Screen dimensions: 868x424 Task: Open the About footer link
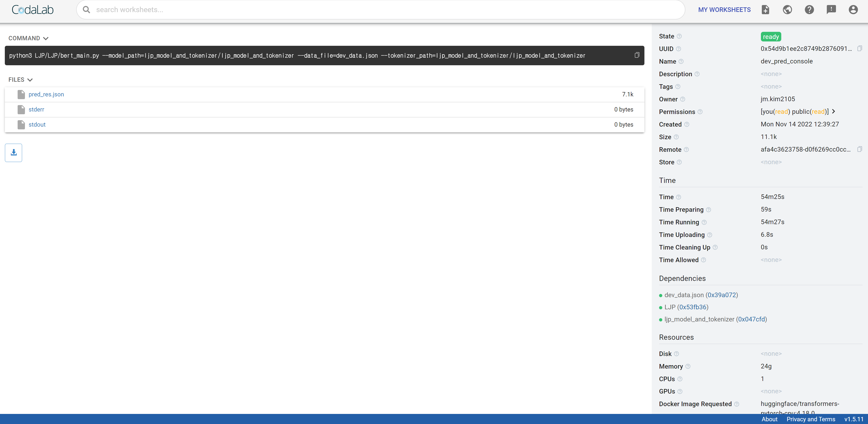click(769, 419)
